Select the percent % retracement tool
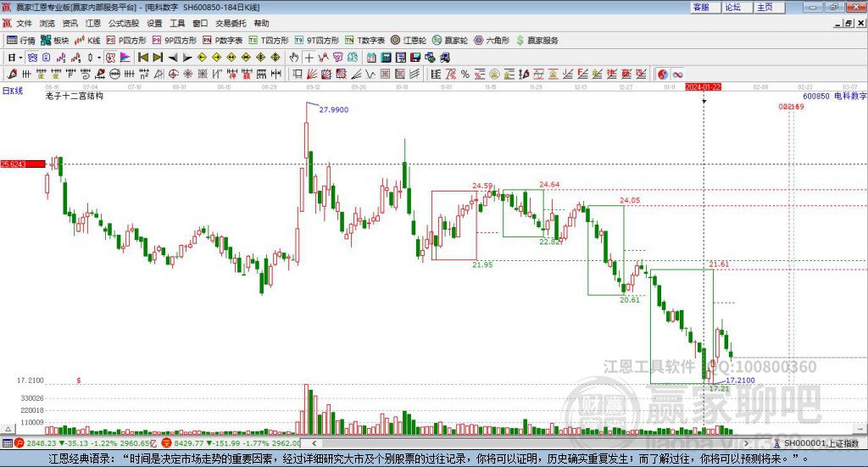 point(465,74)
